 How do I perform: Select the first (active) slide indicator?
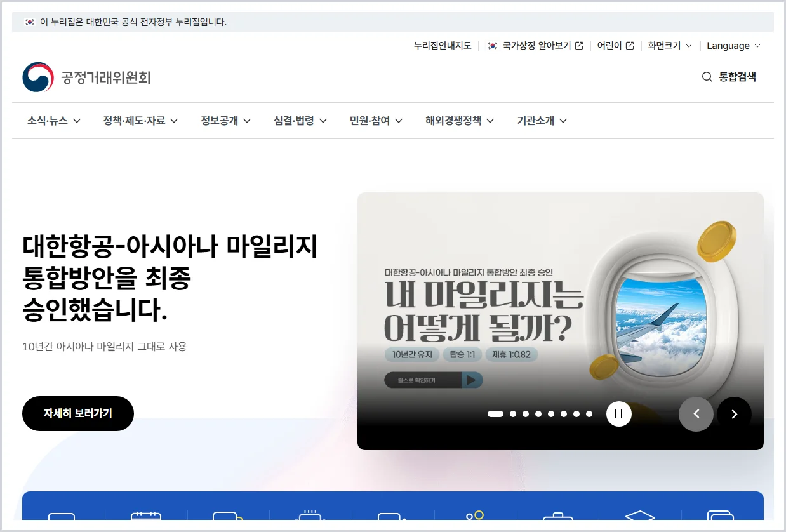(x=495, y=414)
